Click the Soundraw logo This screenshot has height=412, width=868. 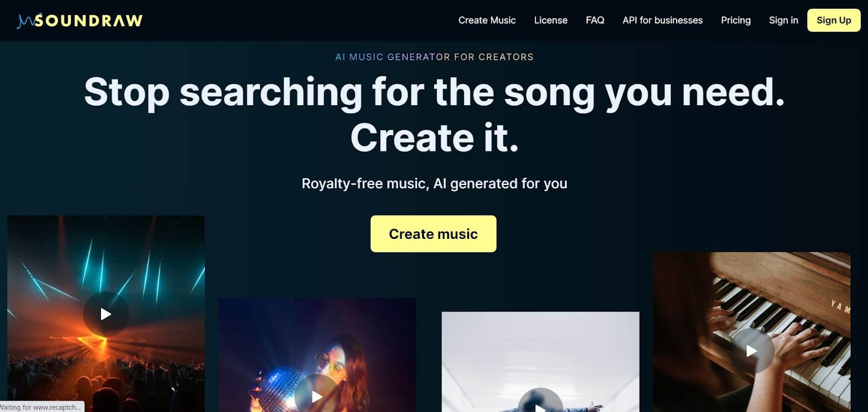80,21
